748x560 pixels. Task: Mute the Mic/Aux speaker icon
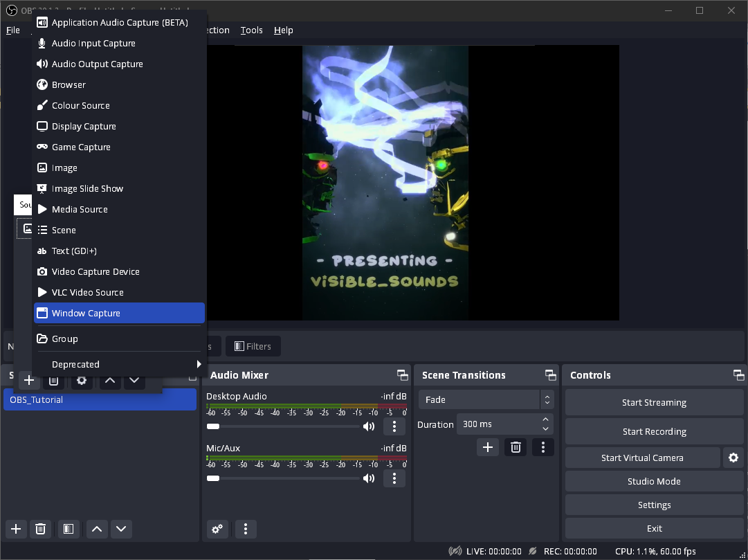[370, 478]
